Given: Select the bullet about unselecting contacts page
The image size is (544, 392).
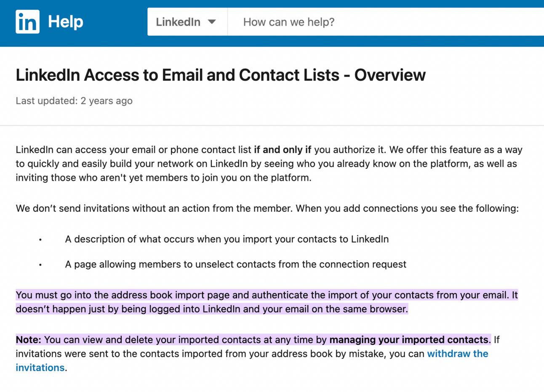Looking at the screenshot, I should (236, 265).
